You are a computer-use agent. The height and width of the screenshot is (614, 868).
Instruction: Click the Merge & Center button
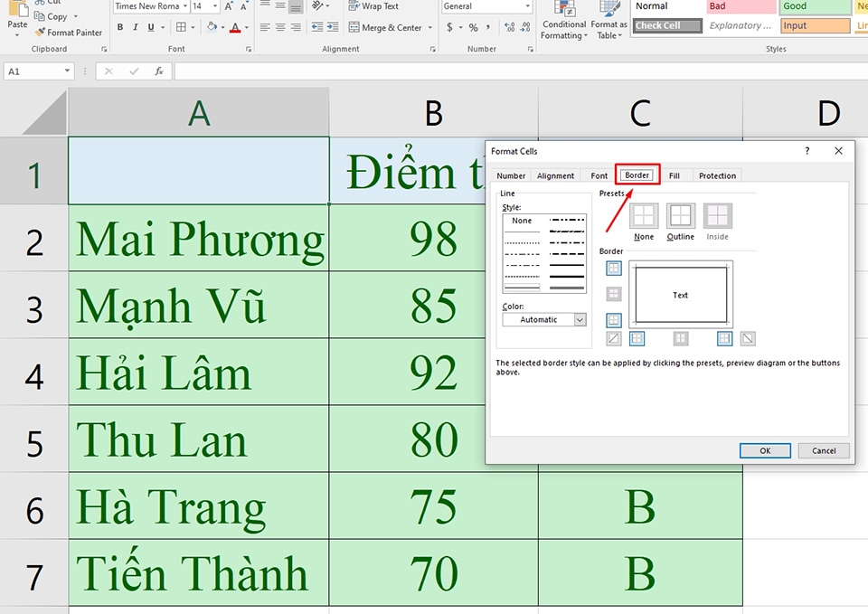tap(385, 27)
